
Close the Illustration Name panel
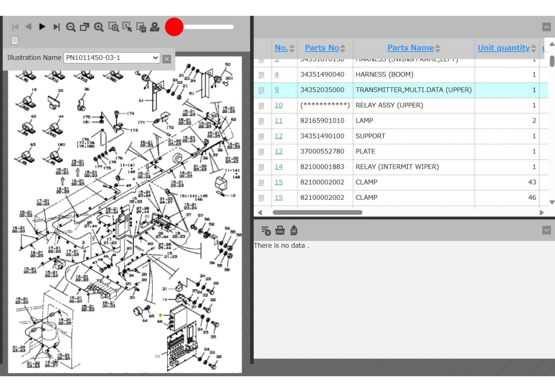pyautogui.click(x=167, y=59)
